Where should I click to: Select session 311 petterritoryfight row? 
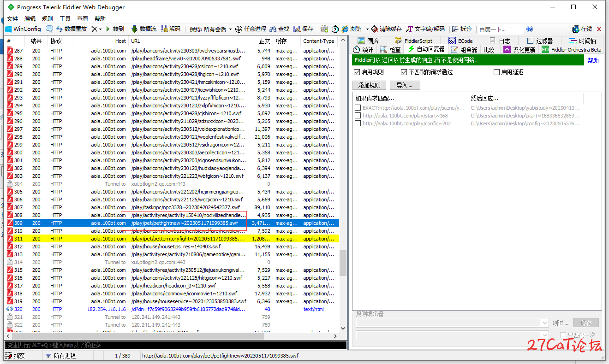point(172,239)
